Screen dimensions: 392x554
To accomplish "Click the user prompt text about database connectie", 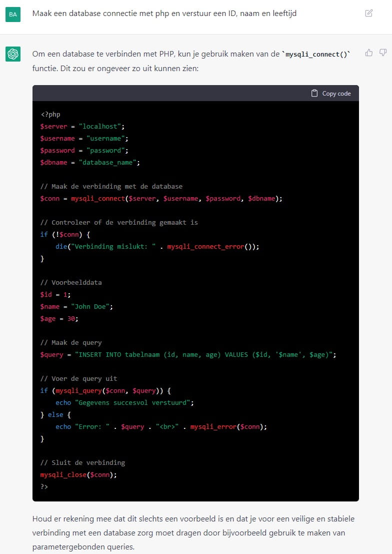I will pos(164,14).
